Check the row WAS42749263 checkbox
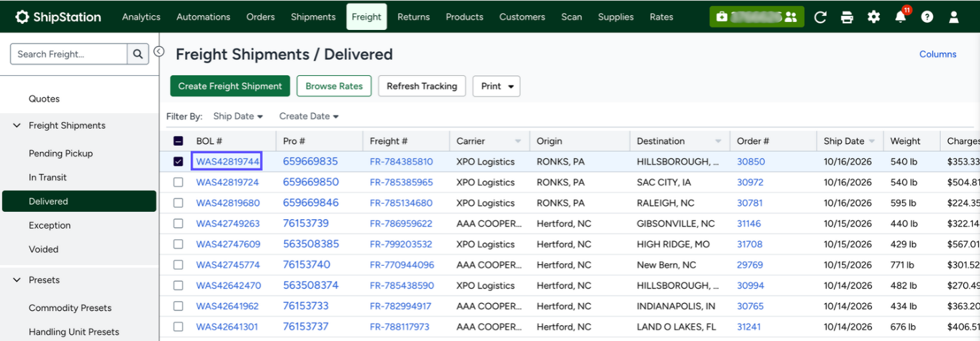Viewport: 980px width, 341px height. 178,224
